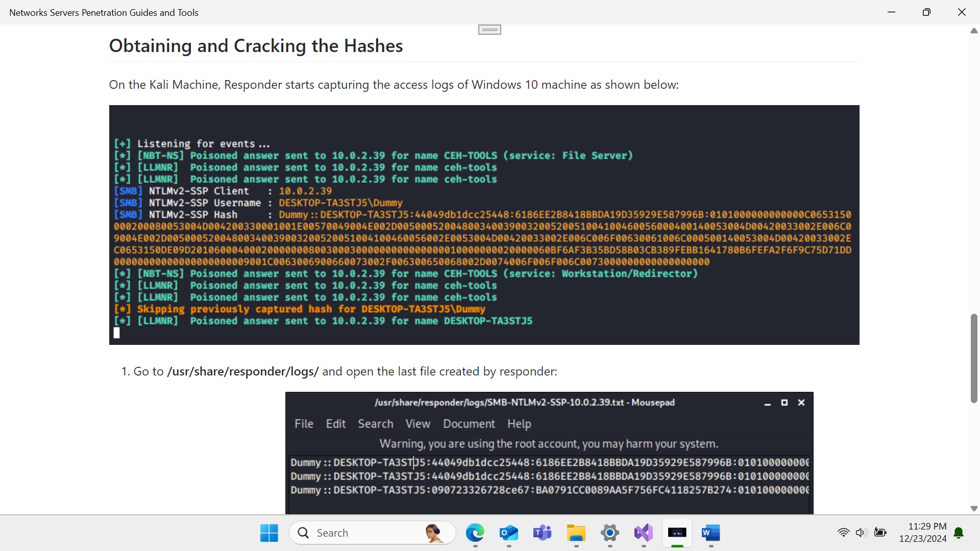Screen dimensions: 980x551
Task: Open Microsoft Edge from the taskbar
Action: 475,533
